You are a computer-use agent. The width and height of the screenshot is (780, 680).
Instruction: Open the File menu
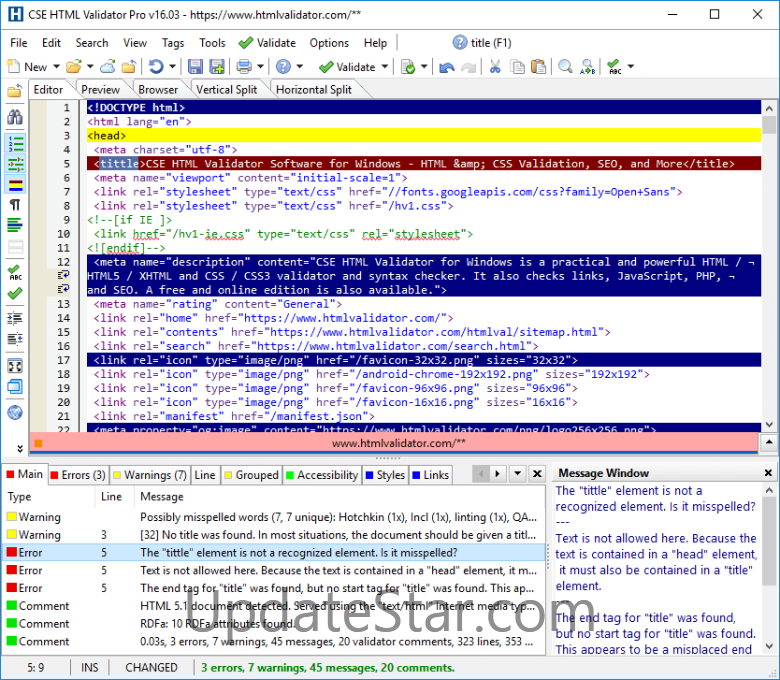pos(18,43)
